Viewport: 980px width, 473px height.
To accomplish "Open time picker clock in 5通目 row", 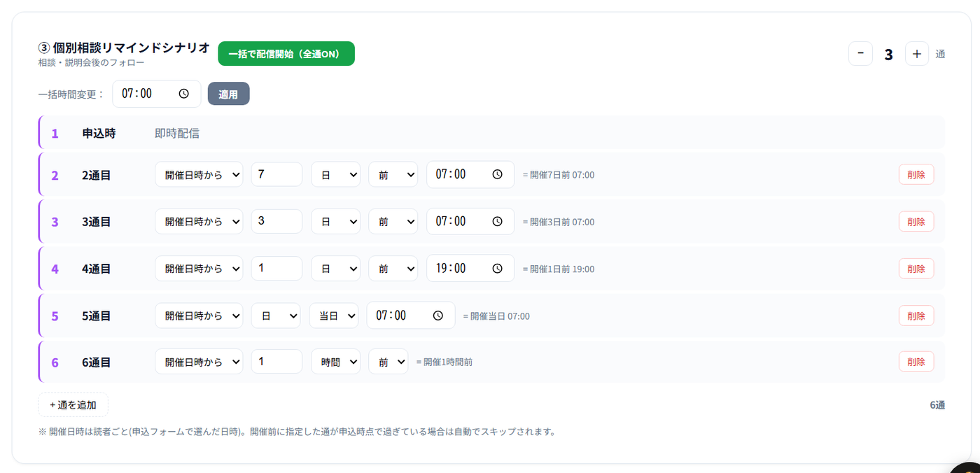I will [x=438, y=316].
